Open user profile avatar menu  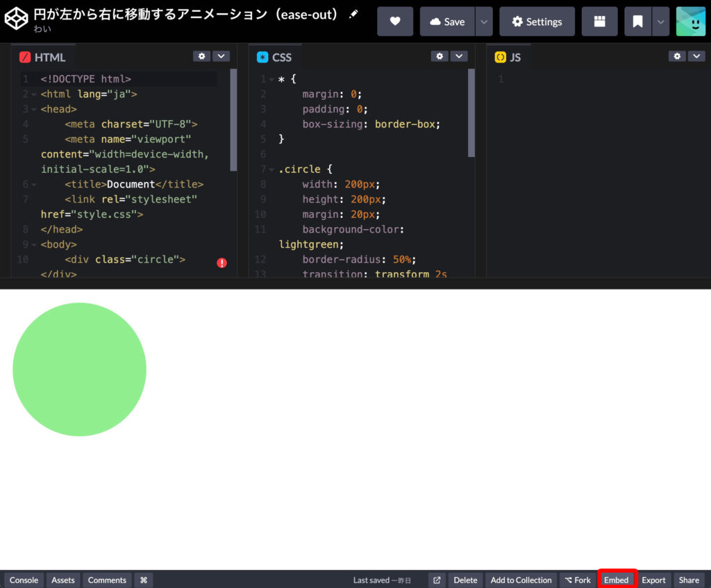(691, 22)
